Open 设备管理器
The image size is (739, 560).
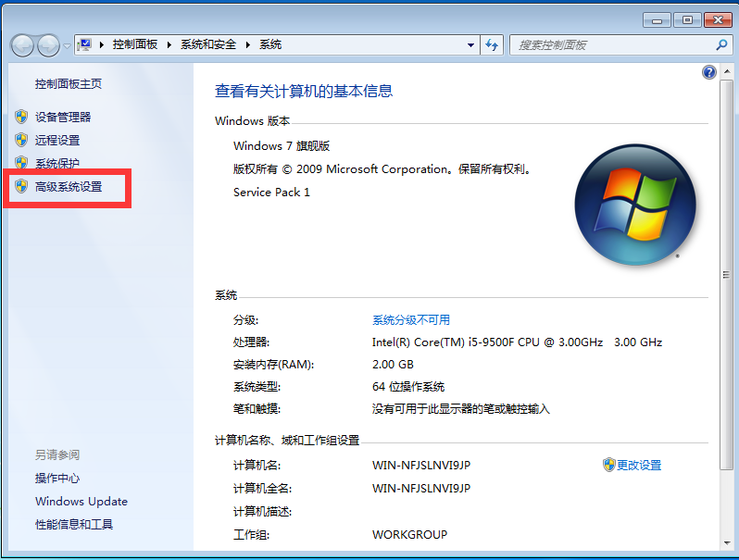63,117
